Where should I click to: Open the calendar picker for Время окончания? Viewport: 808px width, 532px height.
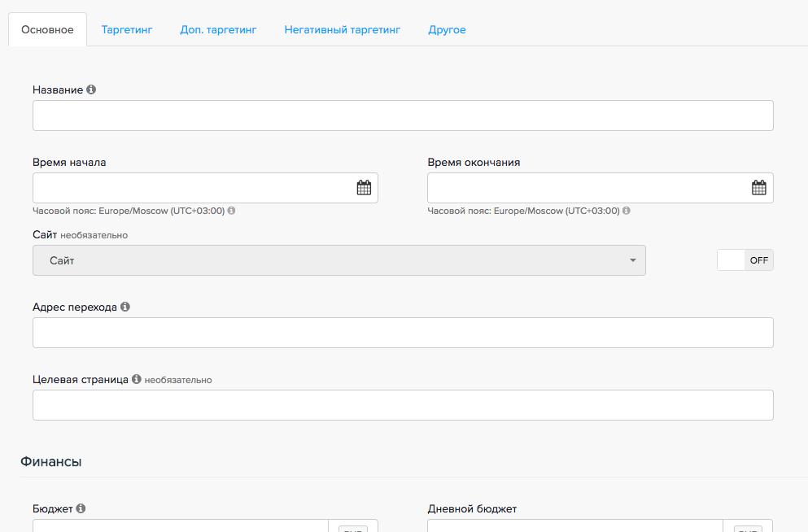tap(758, 188)
